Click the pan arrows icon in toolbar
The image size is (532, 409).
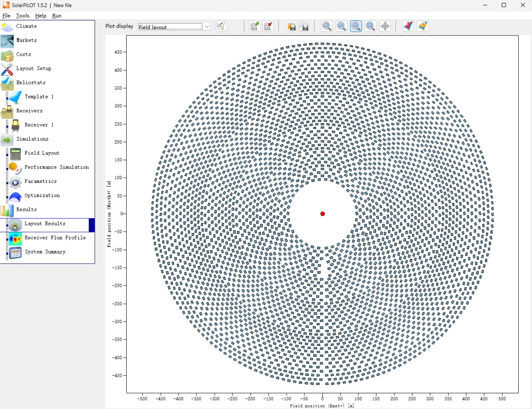click(x=385, y=27)
